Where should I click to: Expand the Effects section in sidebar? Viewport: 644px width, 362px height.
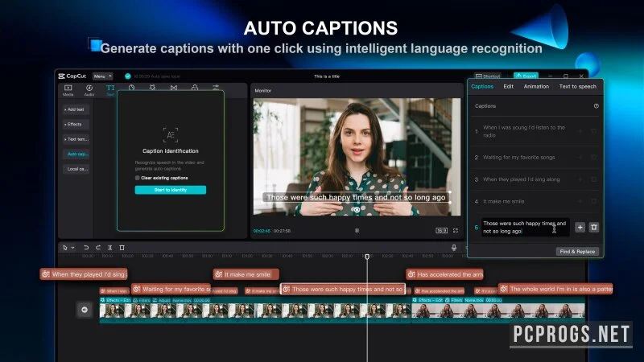(76, 125)
